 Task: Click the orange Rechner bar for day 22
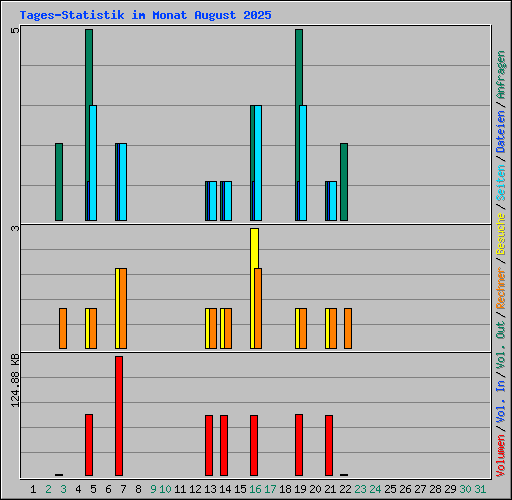pyautogui.click(x=348, y=328)
